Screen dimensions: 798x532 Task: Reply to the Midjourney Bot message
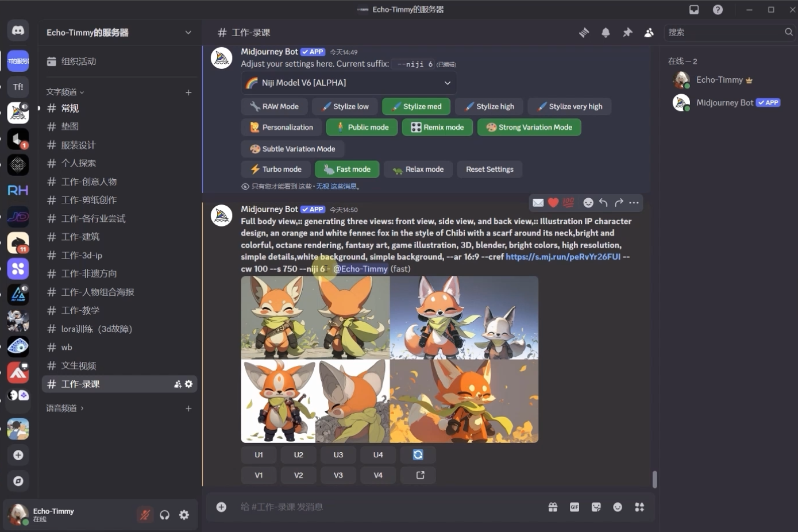[x=603, y=202]
